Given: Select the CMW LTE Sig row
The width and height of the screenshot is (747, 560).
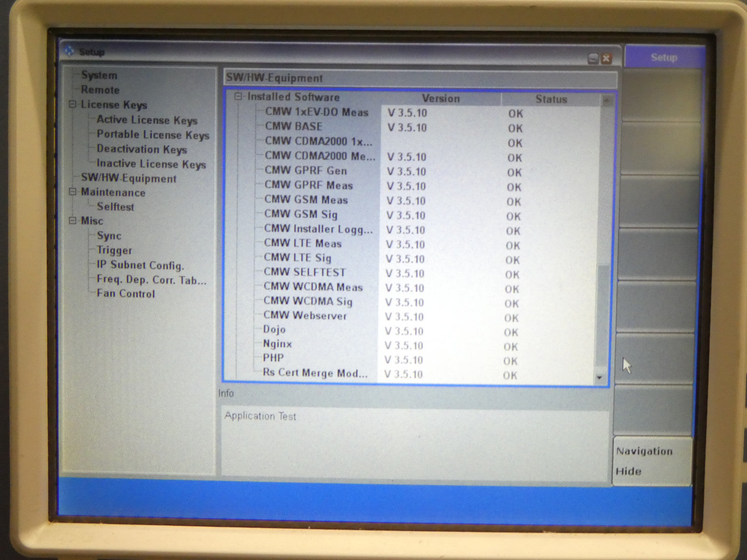Looking at the screenshot, I should click(297, 258).
